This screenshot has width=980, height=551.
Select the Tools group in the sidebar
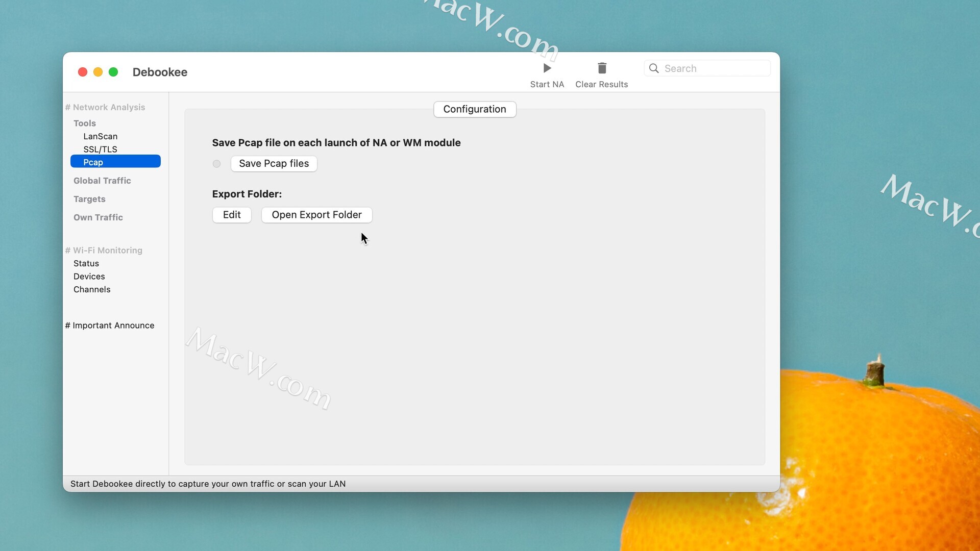tap(85, 123)
